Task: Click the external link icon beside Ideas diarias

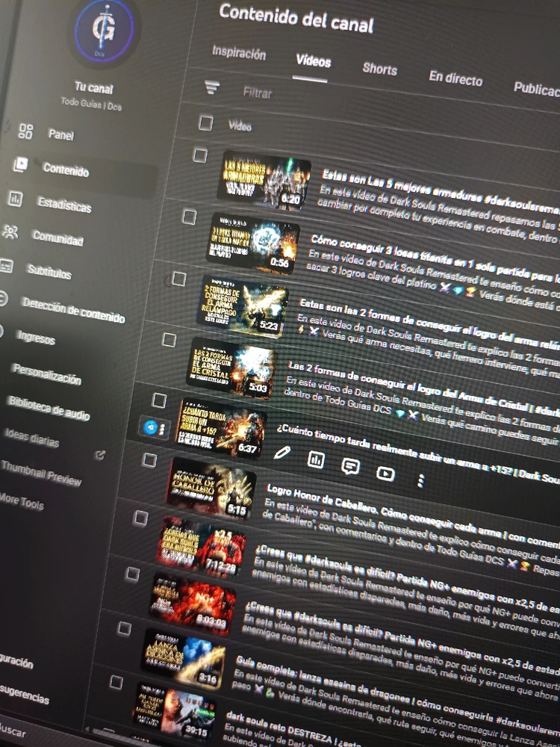Action: point(100,455)
